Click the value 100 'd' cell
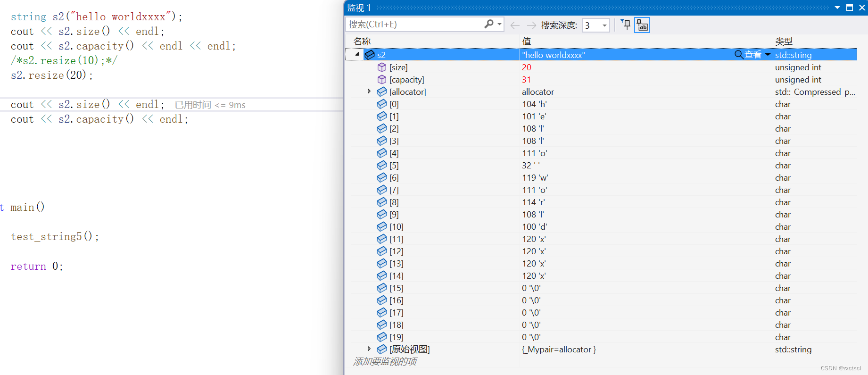This screenshot has height=375, width=868. tap(535, 227)
